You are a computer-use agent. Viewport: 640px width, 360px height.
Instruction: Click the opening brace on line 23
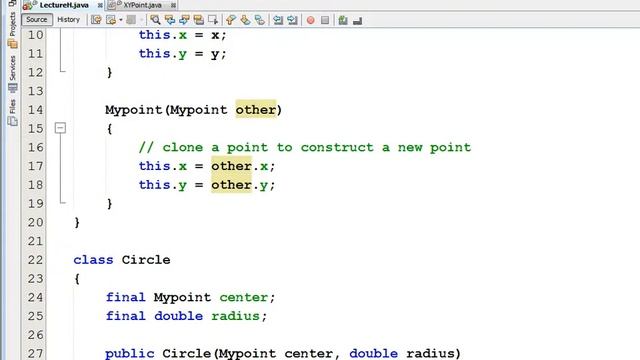pos(77,279)
